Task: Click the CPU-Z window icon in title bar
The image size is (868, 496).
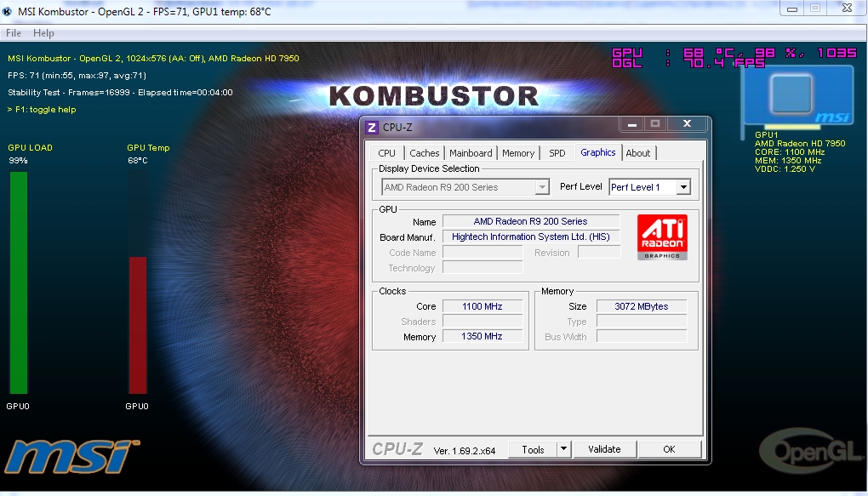Action: click(x=372, y=128)
